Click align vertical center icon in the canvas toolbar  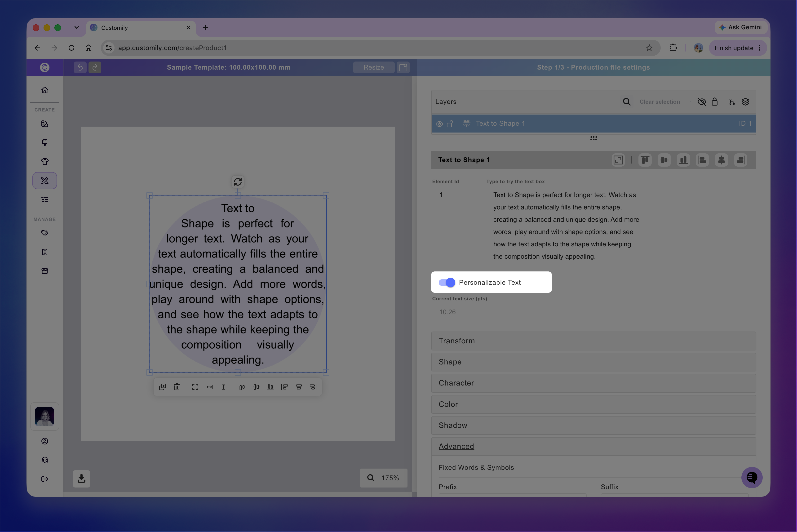tap(256, 387)
